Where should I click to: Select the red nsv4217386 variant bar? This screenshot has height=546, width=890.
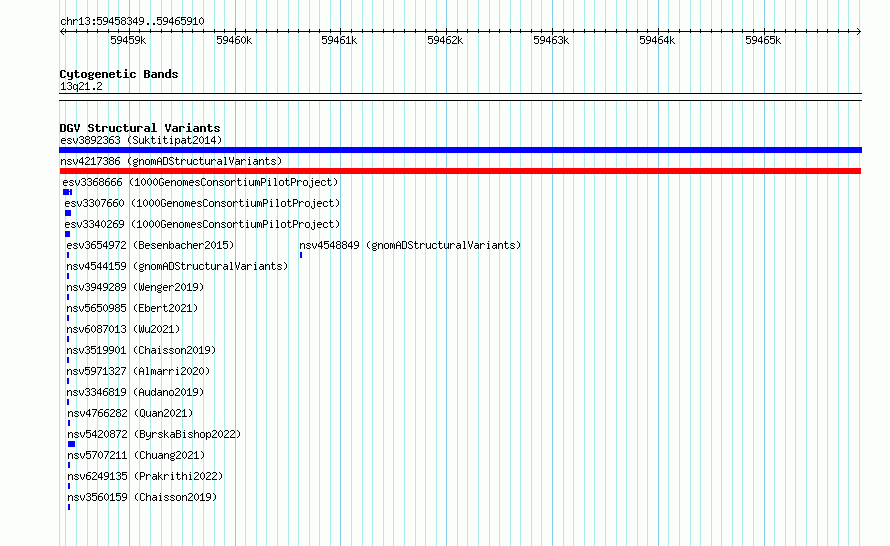[460, 171]
